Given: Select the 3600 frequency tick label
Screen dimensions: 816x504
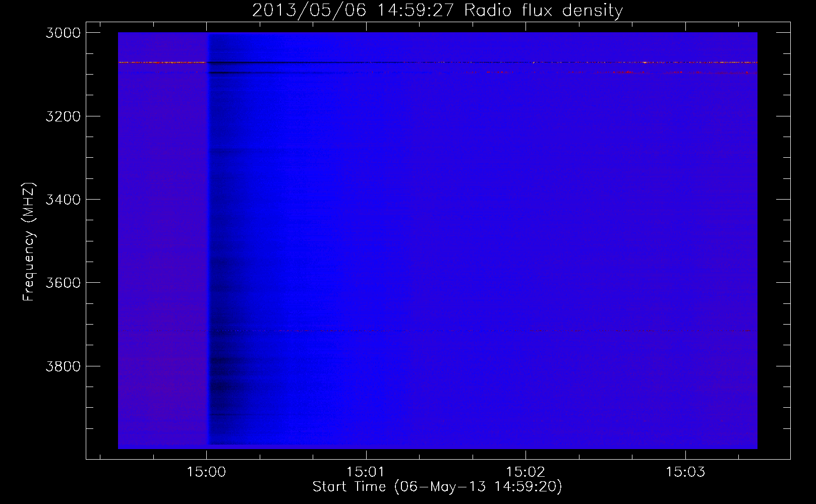Looking at the screenshot, I should (x=63, y=283).
